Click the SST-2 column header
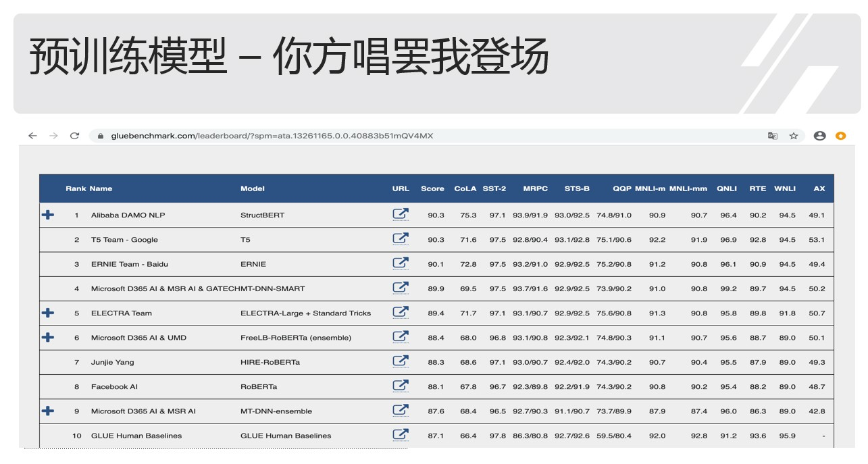The width and height of the screenshot is (868, 464). [x=494, y=188]
